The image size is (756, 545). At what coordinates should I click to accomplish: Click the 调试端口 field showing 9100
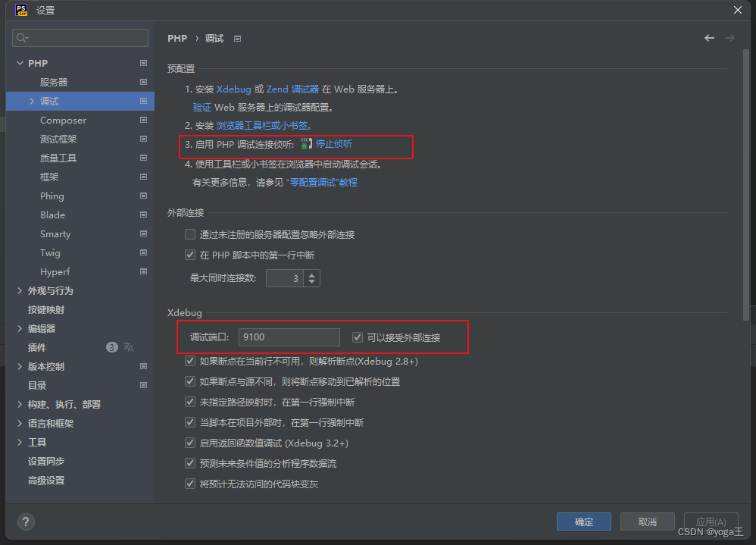tap(289, 337)
